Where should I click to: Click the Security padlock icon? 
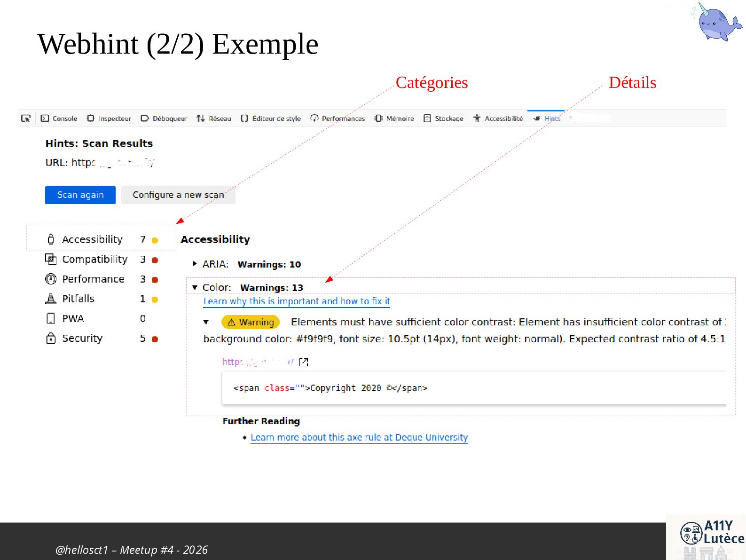pyautogui.click(x=51, y=338)
